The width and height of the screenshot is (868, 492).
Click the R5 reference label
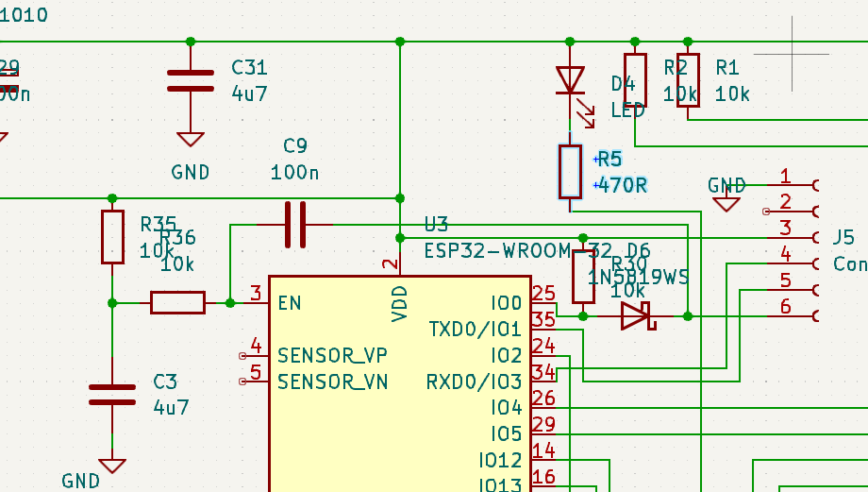pos(609,159)
